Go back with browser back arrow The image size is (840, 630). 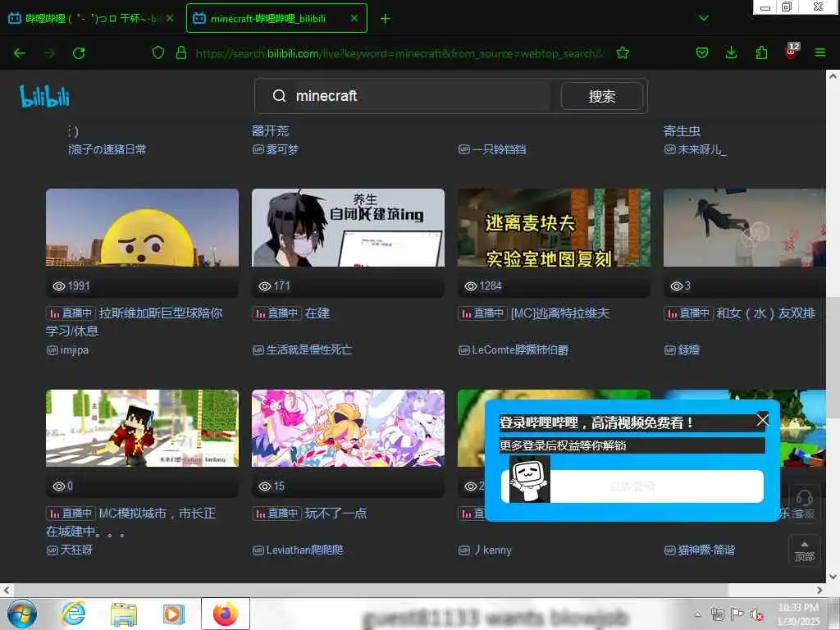[x=20, y=53]
